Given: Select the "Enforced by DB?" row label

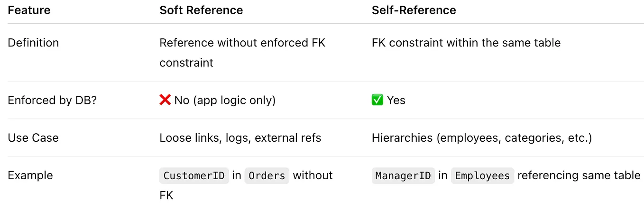Looking at the screenshot, I should click(x=52, y=100).
